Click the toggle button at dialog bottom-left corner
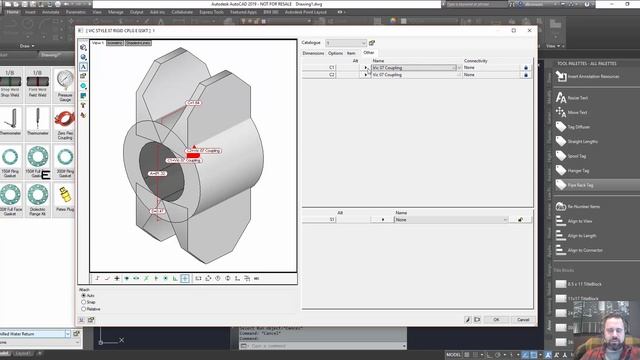The height and width of the screenshot is (360, 640). tap(82, 320)
